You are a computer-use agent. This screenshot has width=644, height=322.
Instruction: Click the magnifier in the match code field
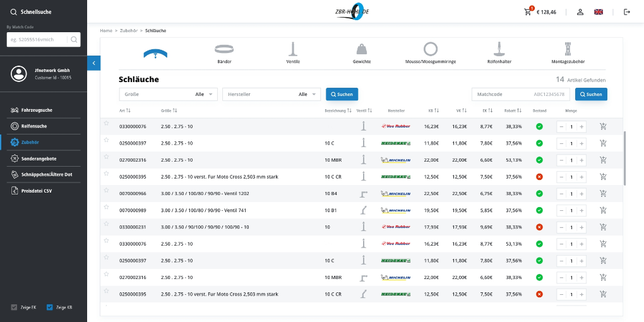pos(74,39)
